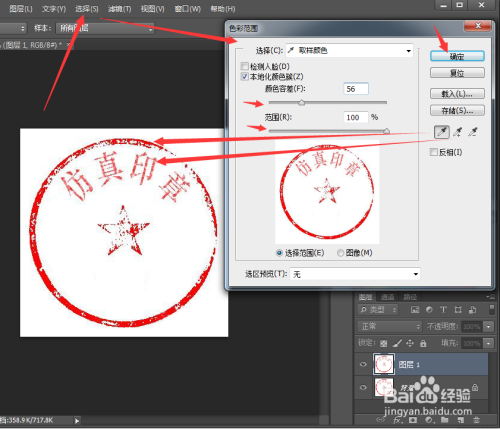Filter layers by shape layer icon
500x429 pixels.
tap(458, 310)
